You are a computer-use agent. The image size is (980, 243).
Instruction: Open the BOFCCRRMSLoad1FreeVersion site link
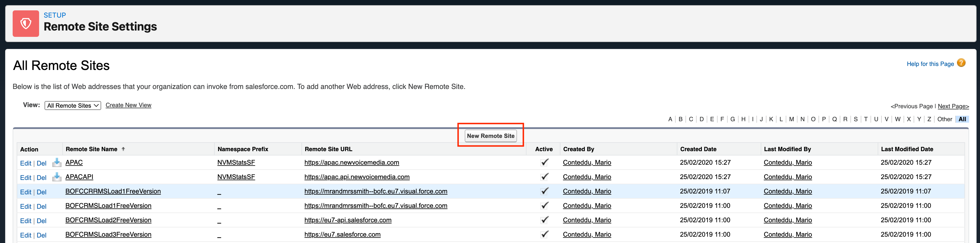(113, 191)
